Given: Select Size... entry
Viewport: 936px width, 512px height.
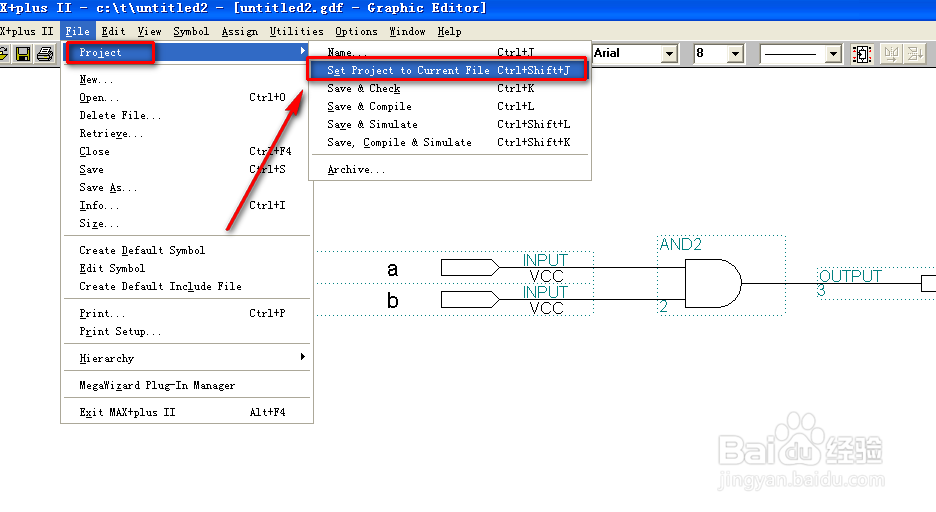Looking at the screenshot, I should pyautogui.click(x=187, y=223).
